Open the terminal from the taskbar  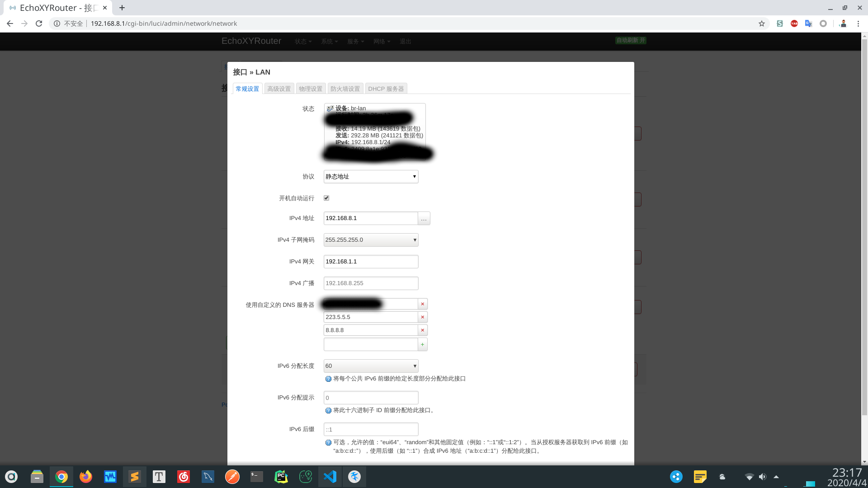tap(257, 477)
